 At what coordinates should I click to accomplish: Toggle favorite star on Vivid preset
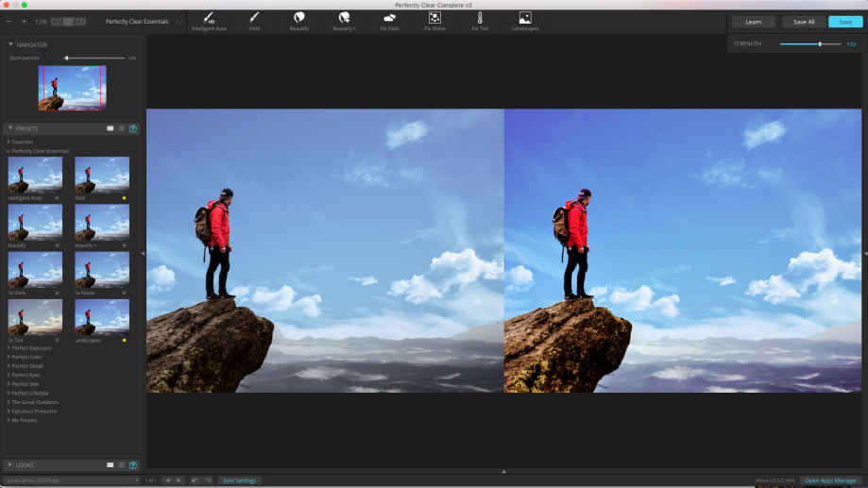click(x=124, y=198)
